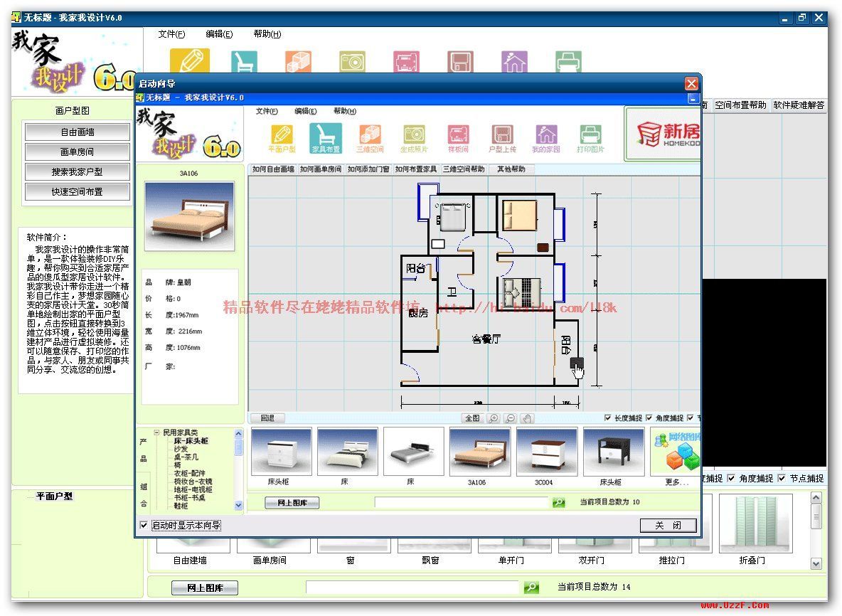Open 如何自由画墙 help tab in wizard

pos(273,169)
